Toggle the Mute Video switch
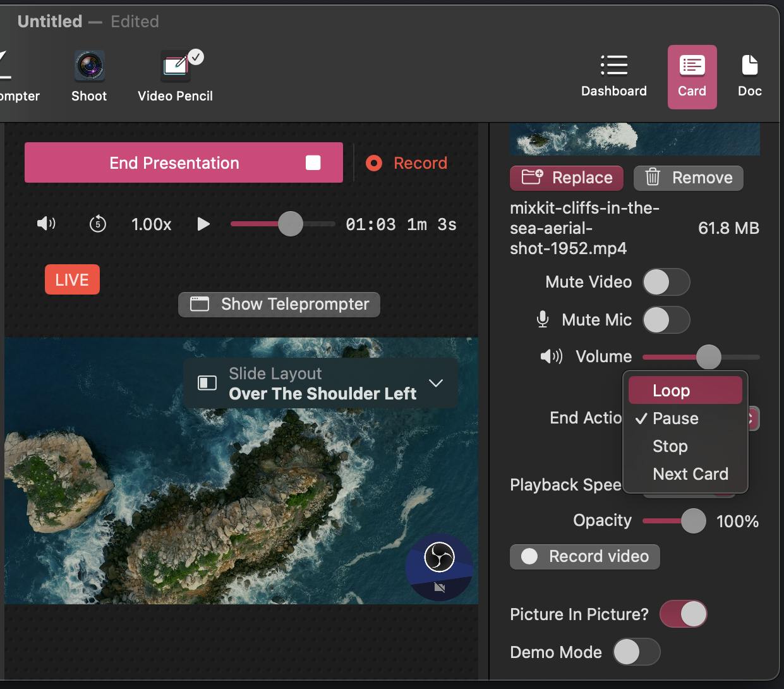Image resolution: width=784 pixels, height=689 pixels. (666, 282)
